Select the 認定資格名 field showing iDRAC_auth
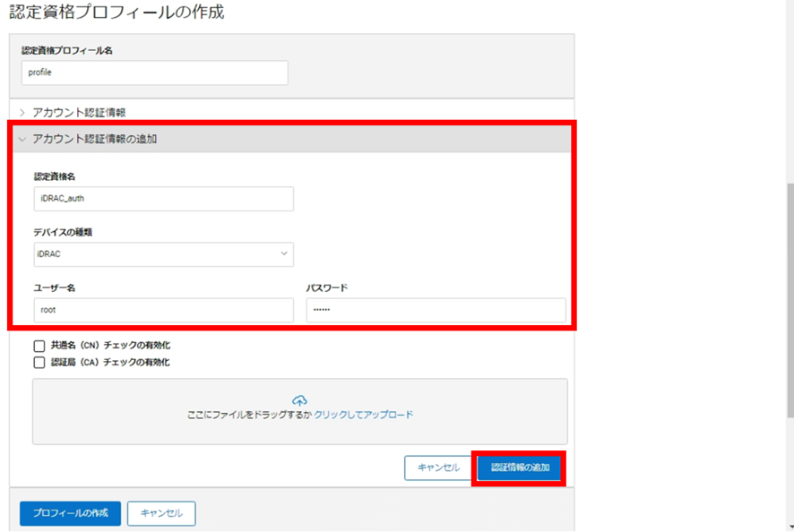 164,199
